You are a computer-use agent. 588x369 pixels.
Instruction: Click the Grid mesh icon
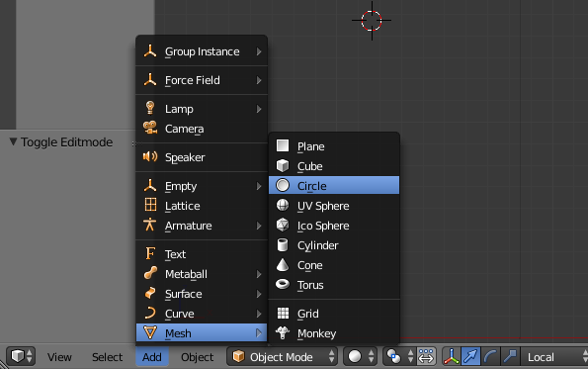[283, 313]
